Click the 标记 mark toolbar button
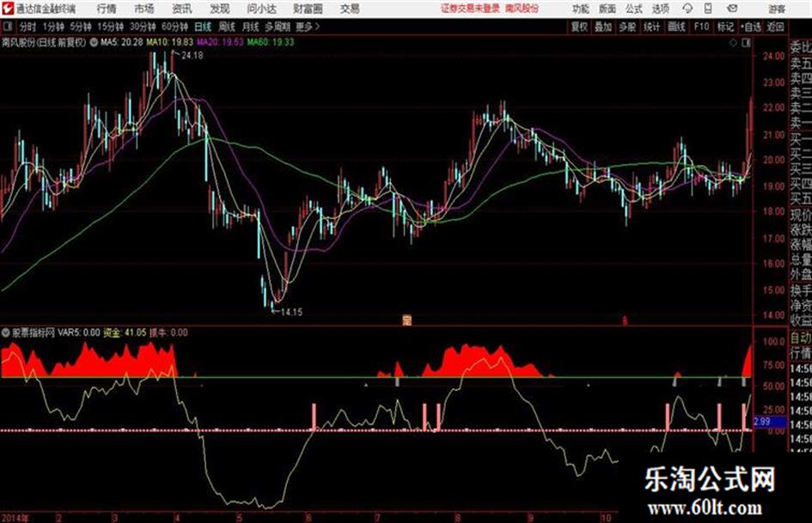The width and height of the screenshot is (812, 523). 725,27
